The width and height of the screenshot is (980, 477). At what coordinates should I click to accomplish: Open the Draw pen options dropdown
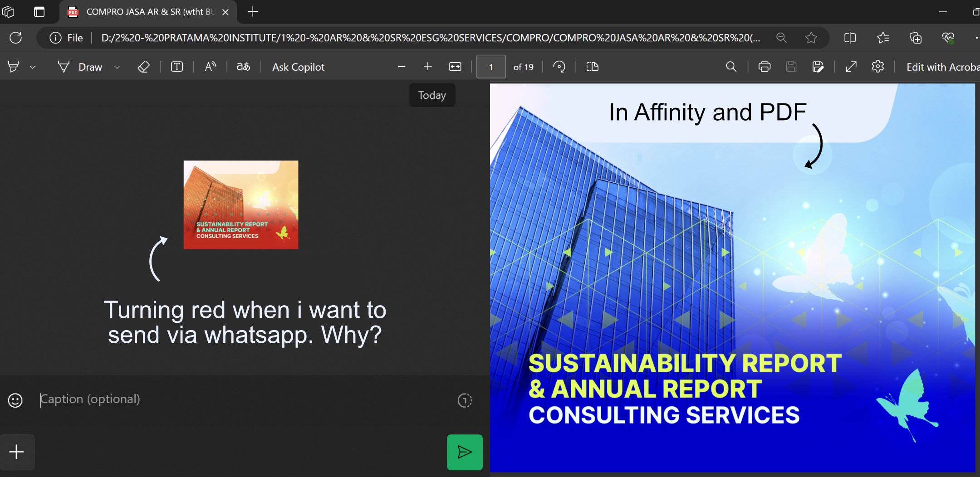coord(117,67)
